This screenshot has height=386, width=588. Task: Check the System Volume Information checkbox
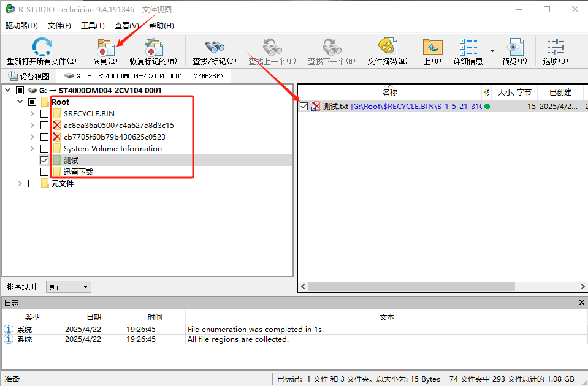pos(45,148)
